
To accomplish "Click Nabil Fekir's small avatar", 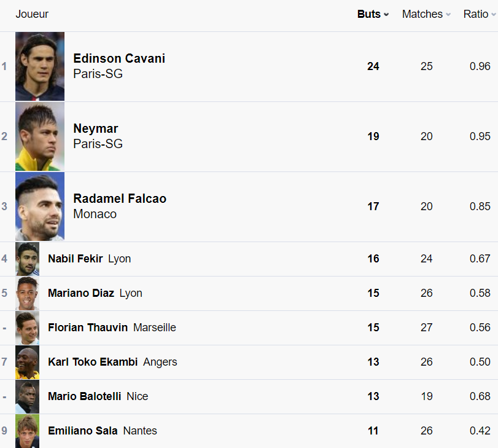I will click(28, 259).
